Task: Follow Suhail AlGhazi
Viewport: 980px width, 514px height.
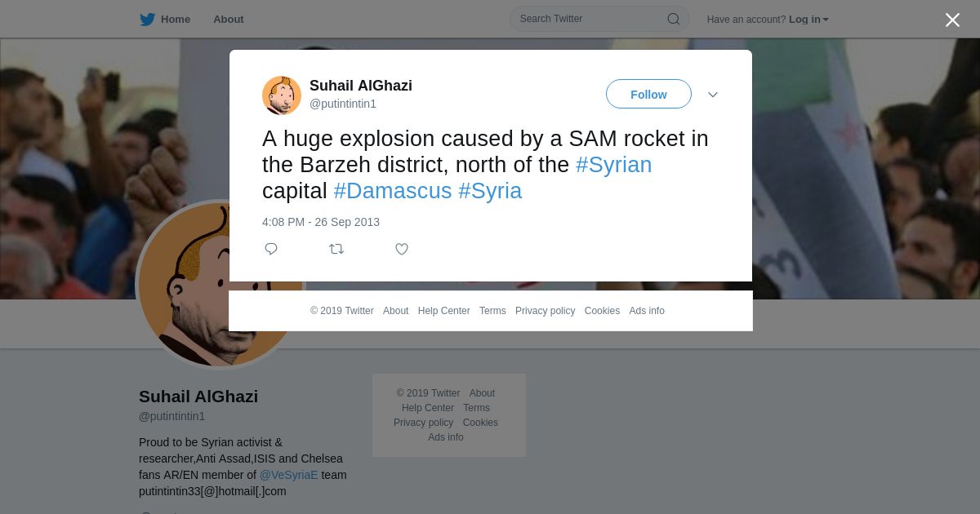Action: pyautogui.click(x=648, y=94)
